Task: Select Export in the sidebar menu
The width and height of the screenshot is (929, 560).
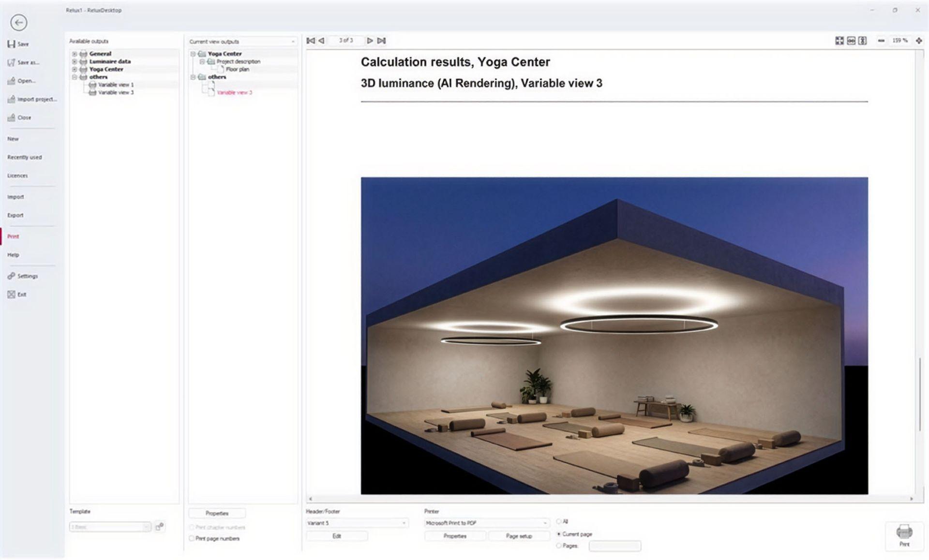Action: [15, 215]
